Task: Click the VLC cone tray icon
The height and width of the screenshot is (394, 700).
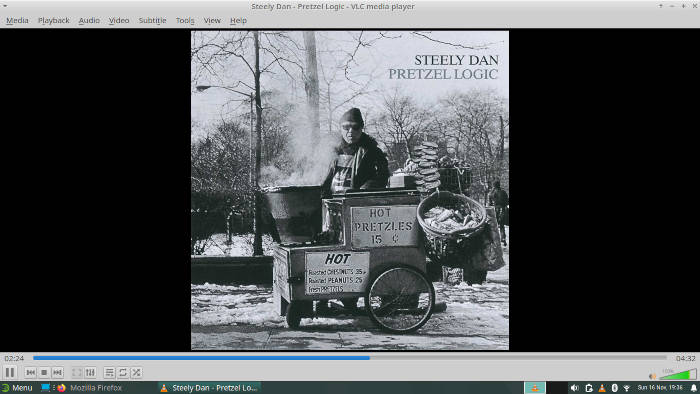Action: pyautogui.click(x=602, y=388)
